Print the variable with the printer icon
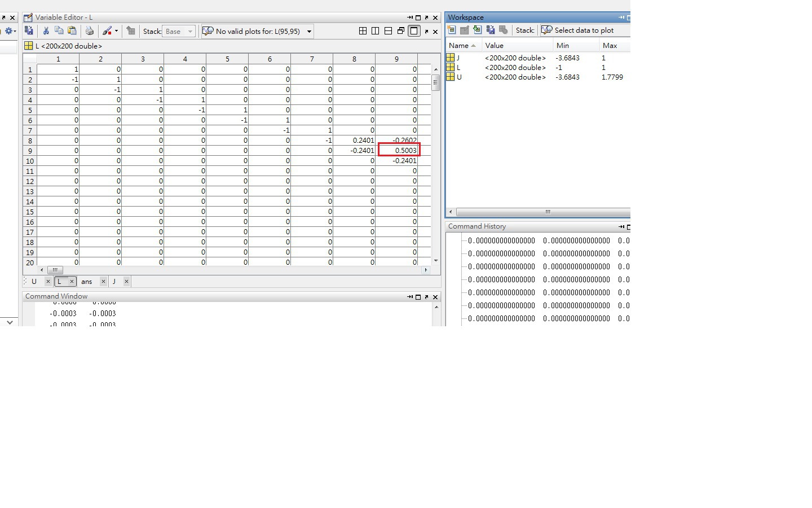Viewport: 812px width, 508px height. [89, 31]
